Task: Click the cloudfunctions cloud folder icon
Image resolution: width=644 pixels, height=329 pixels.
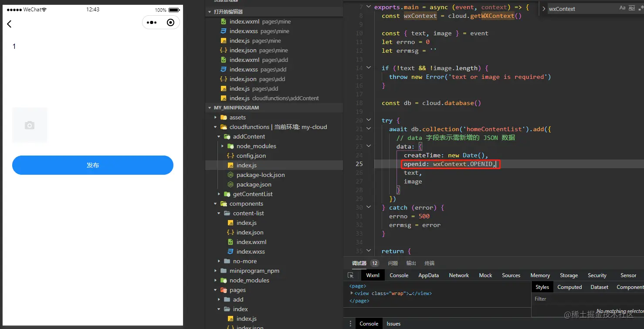Action: (x=224, y=127)
